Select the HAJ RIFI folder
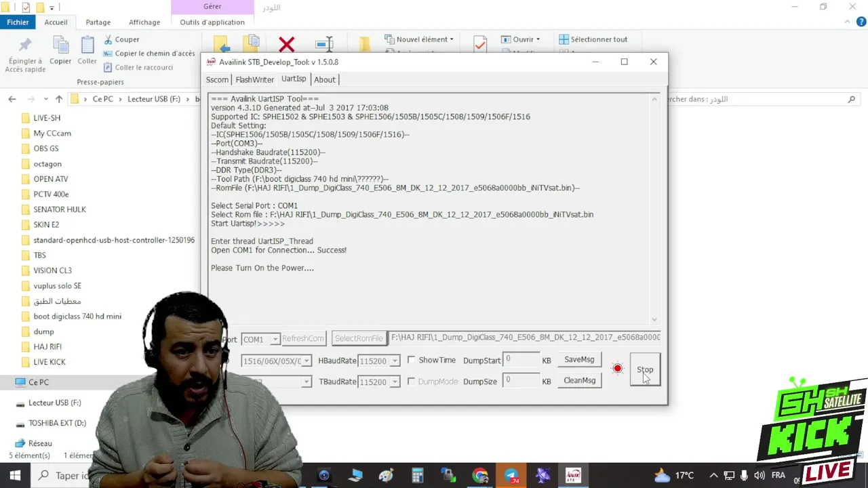This screenshot has height=488, width=868. 47,347
